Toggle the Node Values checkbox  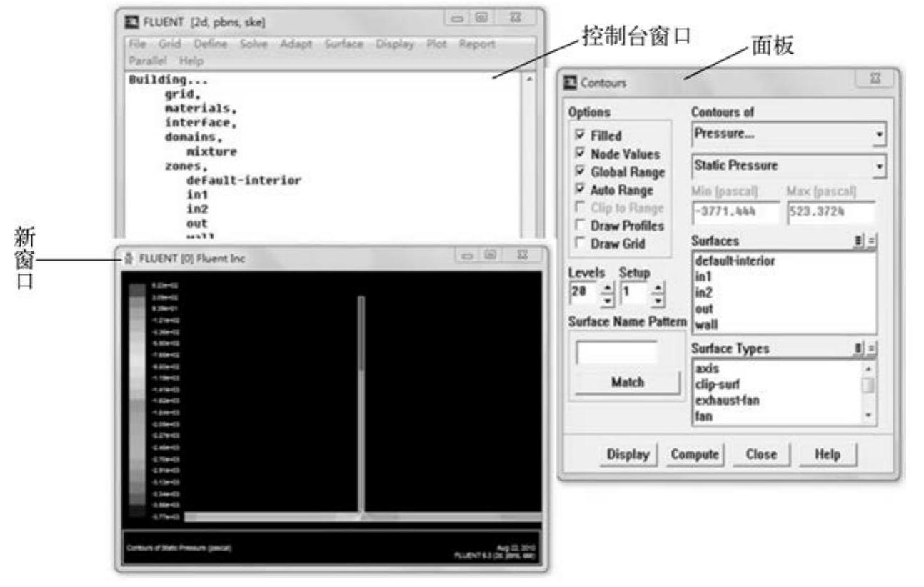[x=579, y=154]
